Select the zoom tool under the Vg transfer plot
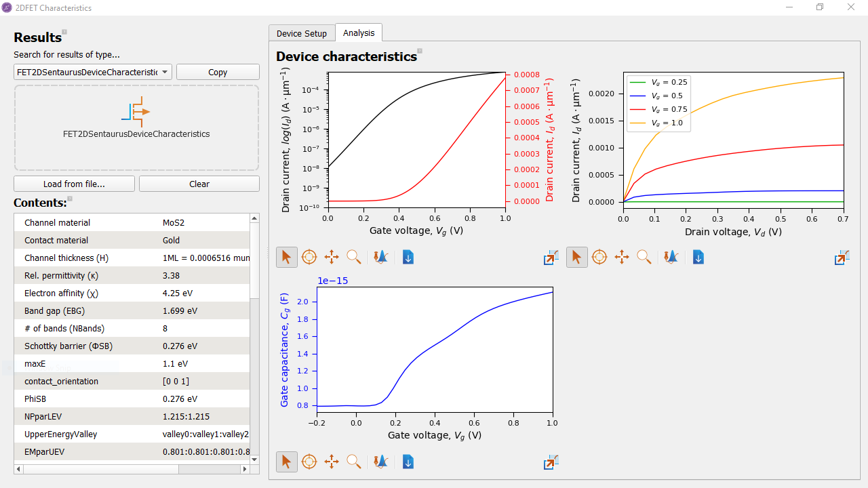The width and height of the screenshot is (868, 488). (354, 257)
